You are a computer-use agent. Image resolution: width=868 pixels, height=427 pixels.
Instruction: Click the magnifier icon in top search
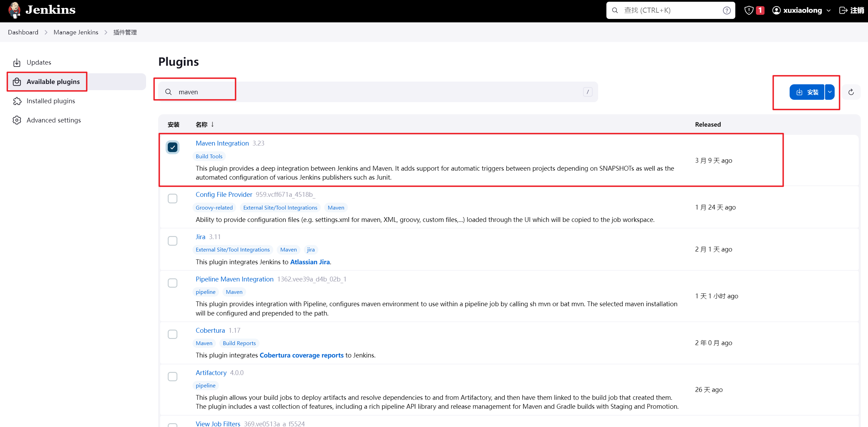point(615,10)
